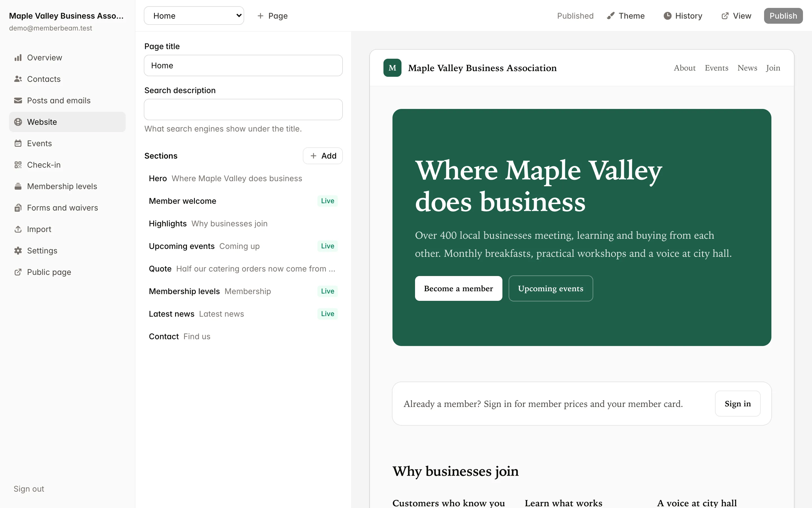This screenshot has height=508, width=812.
Task: Open the Home page selector dropdown
Action: 194,16
